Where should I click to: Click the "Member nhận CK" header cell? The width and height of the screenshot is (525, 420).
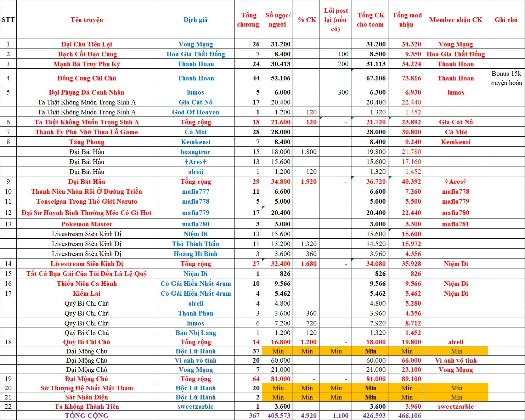click(x=456, y=20)
